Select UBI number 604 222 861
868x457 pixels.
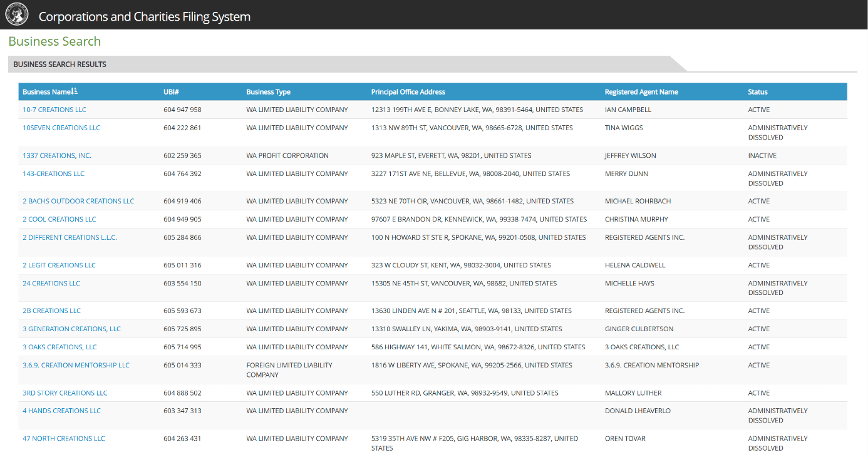[182, 128]
